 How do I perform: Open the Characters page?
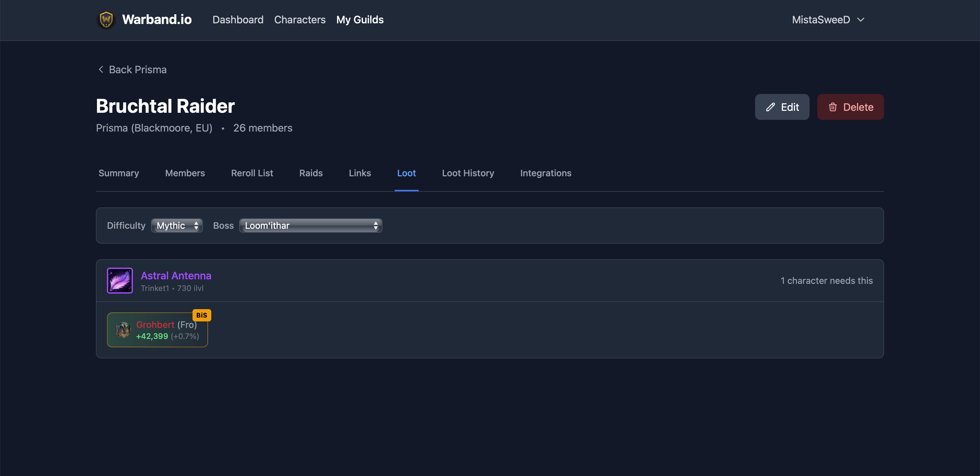pyautogui.click(x=300, y=19)
